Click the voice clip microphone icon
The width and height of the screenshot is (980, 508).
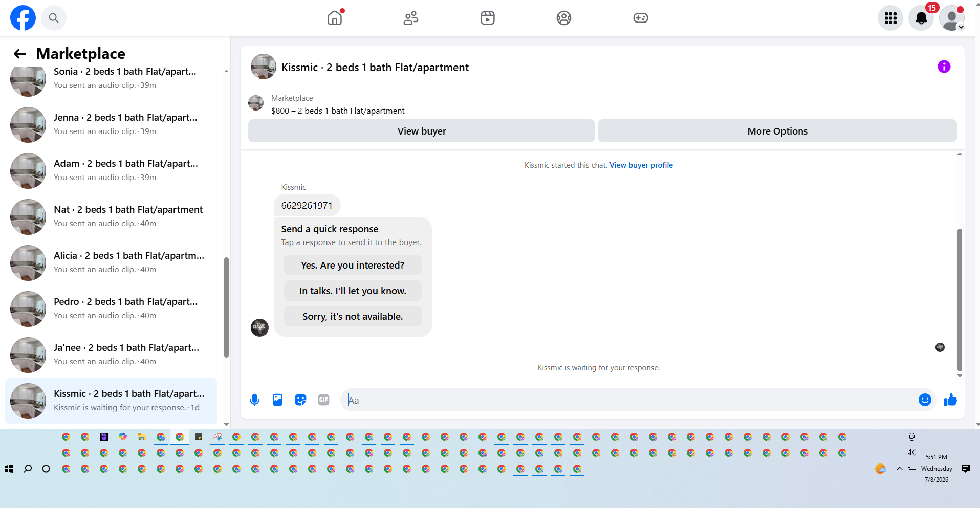point(254,400)
